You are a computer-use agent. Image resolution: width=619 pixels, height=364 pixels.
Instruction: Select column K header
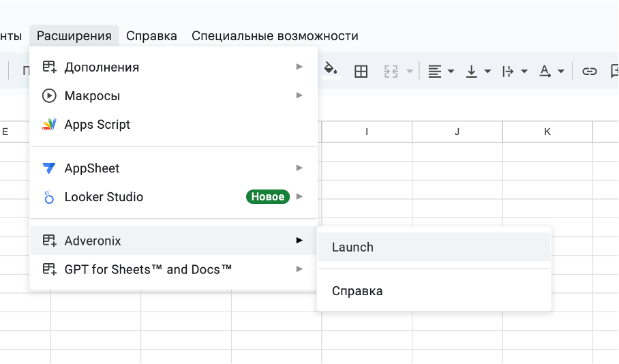click(x=547, y=132)
